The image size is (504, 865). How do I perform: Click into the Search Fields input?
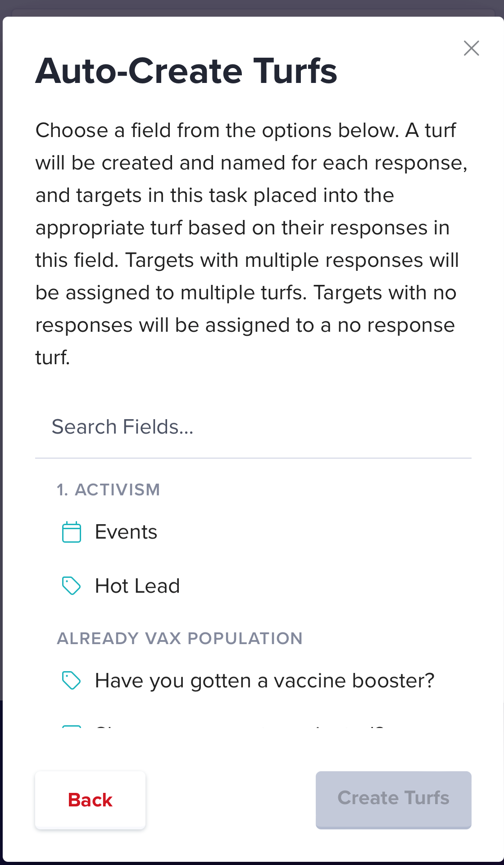(x=253, y=427)
